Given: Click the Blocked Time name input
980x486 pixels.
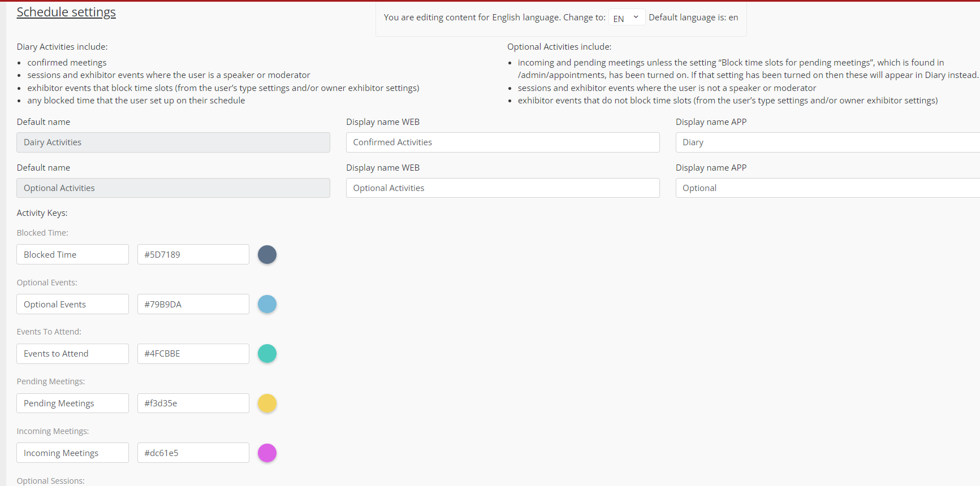Looking at the screenshot, I should 72,255.
